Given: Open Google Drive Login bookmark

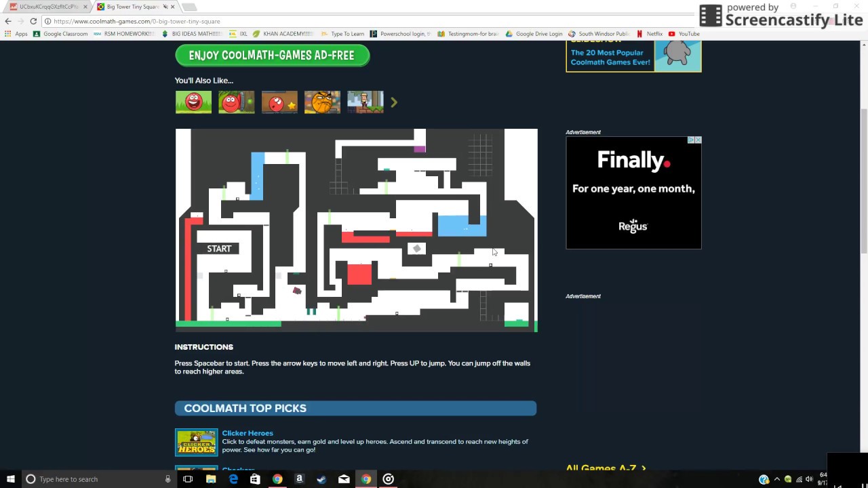Looking at the screenshot, I should tap(534, 34).
